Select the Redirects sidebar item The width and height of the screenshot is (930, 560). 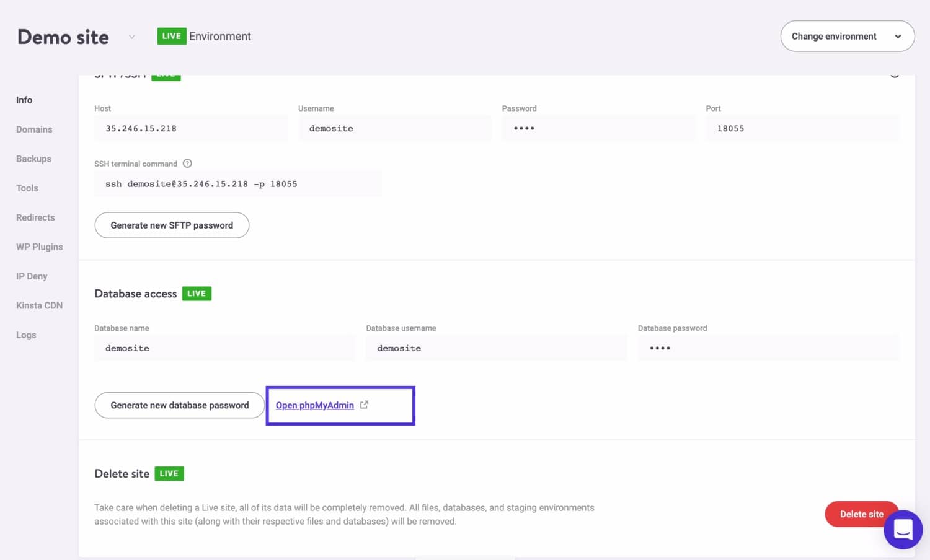[35, 217]
